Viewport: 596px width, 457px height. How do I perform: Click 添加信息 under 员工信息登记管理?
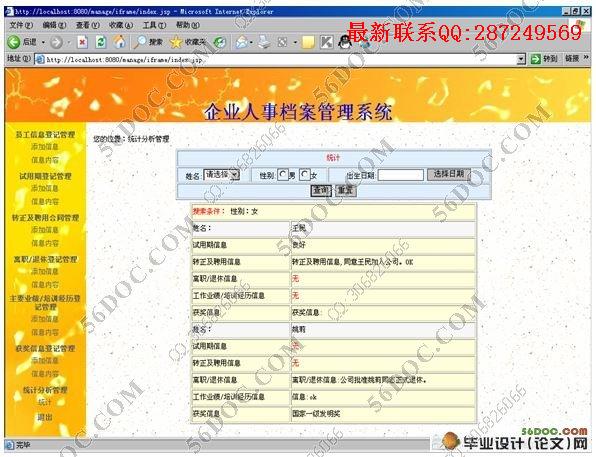(x=45, y=147)
